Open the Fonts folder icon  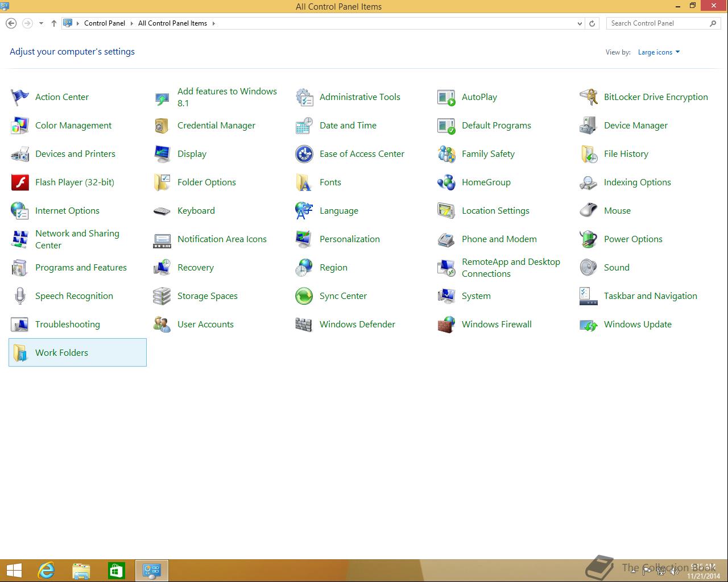click(304, 182)
